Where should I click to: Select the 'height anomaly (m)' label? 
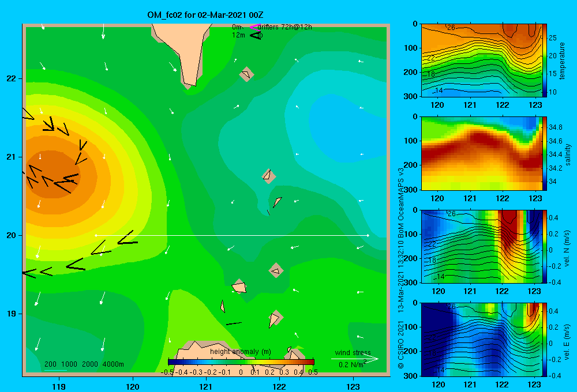(241, 352)
